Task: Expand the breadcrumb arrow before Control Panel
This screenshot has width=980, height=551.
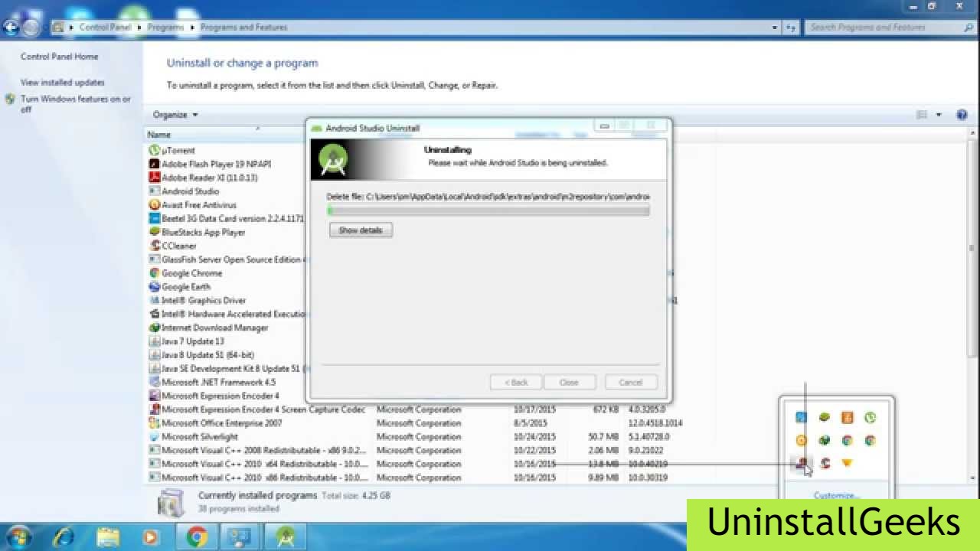Action: [71, 28]
